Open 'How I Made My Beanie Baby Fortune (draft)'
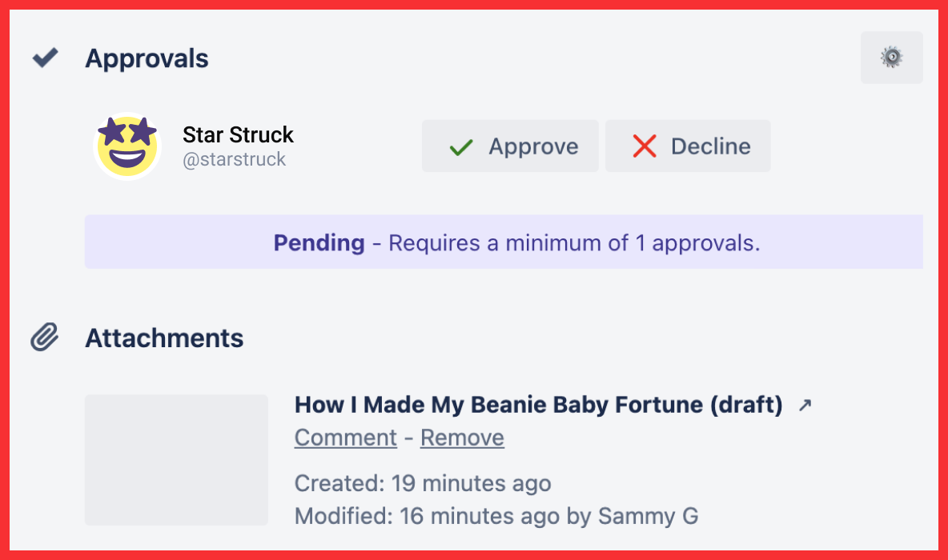Screen dimensions: 948x560 (537, 405)
